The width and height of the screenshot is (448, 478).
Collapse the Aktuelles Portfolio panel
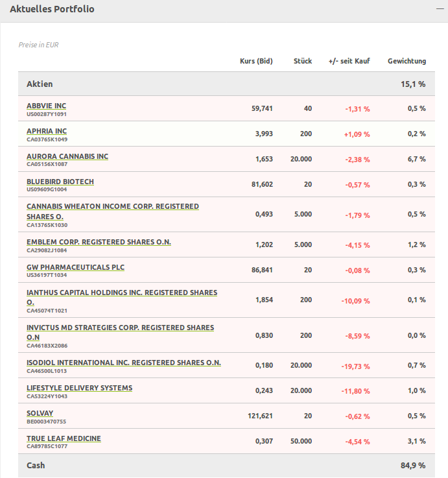pos(438,10)
